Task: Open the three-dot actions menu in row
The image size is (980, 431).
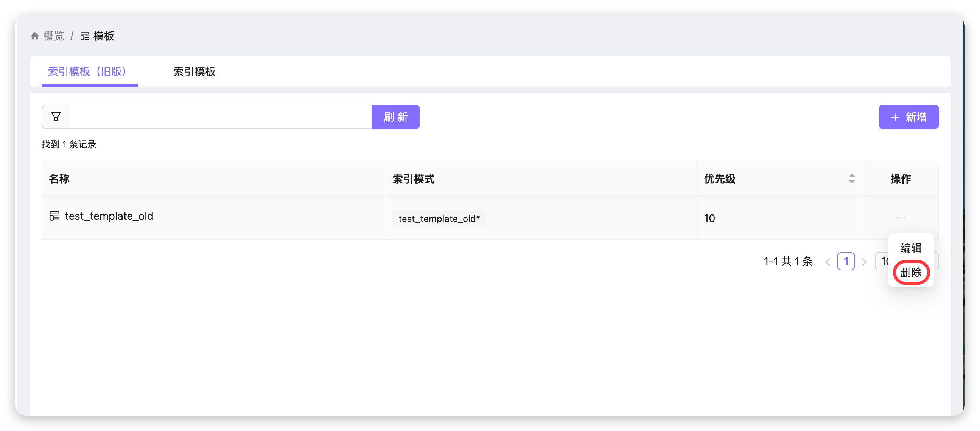Action: pyautogui.click(x=900, y=218)
